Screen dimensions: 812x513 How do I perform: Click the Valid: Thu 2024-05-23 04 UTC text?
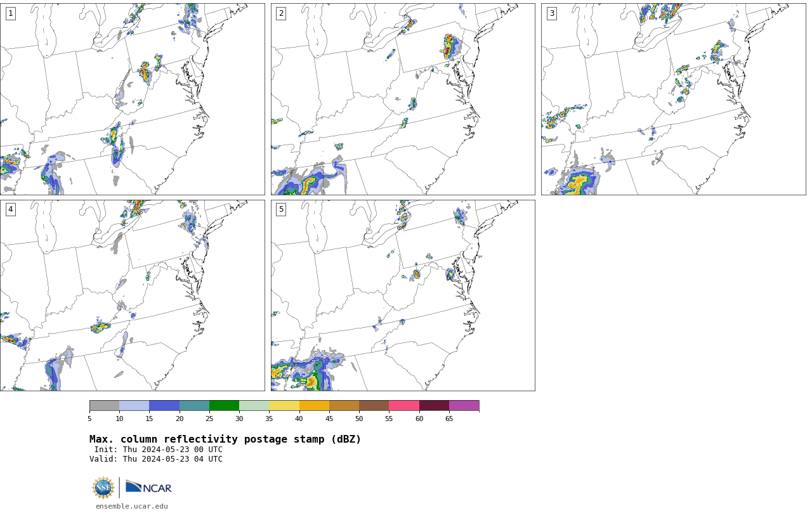click(x=156, y=459)
